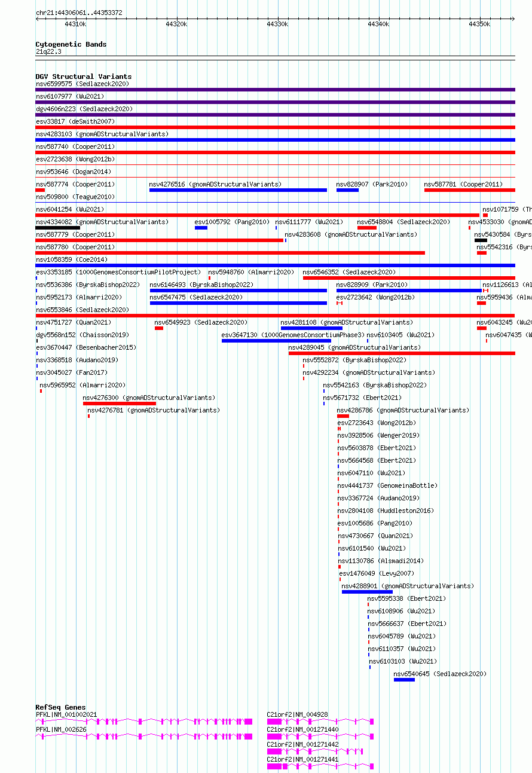Select the nsv5952173 (Almarri2020) label
The height and width of the screenshot is (773, 532).
pyautogui.click(x=79, y=297)
